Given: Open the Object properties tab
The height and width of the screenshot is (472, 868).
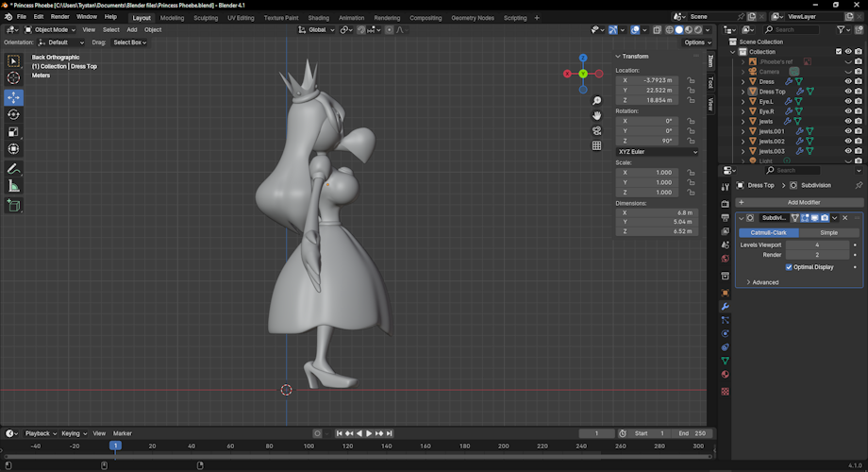Looking at the screenshot, I should point(725,293).
